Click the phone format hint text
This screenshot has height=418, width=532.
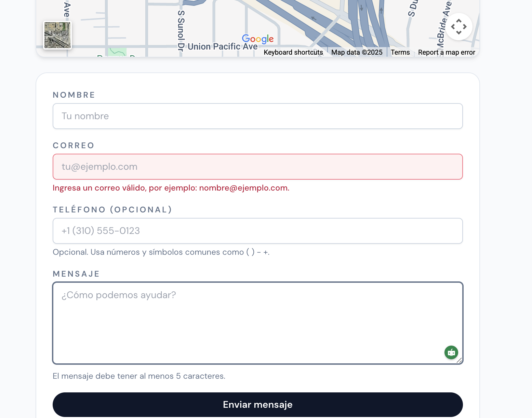point(161,252)
